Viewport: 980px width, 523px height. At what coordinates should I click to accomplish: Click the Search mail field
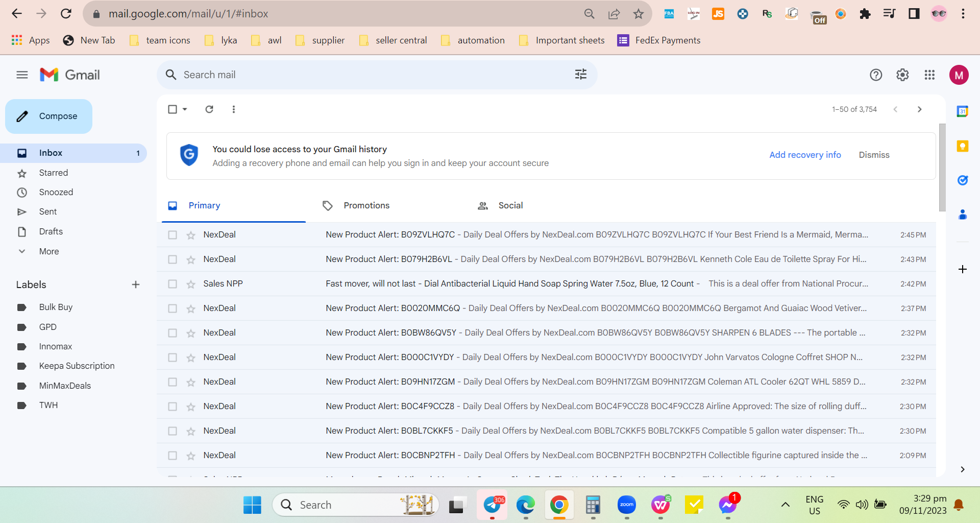coord(377,75)
